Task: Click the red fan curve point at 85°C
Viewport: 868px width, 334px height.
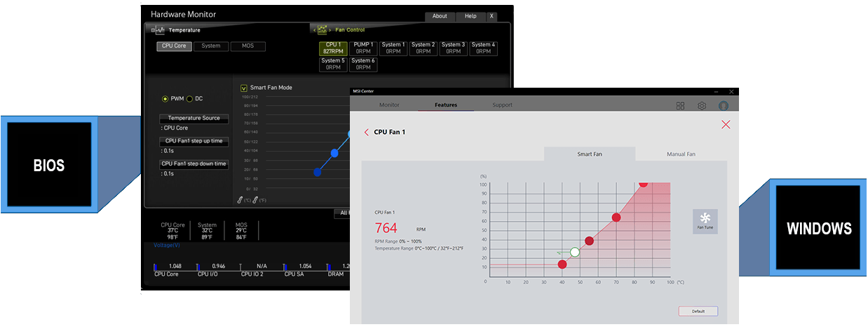Action: (644, 183)
